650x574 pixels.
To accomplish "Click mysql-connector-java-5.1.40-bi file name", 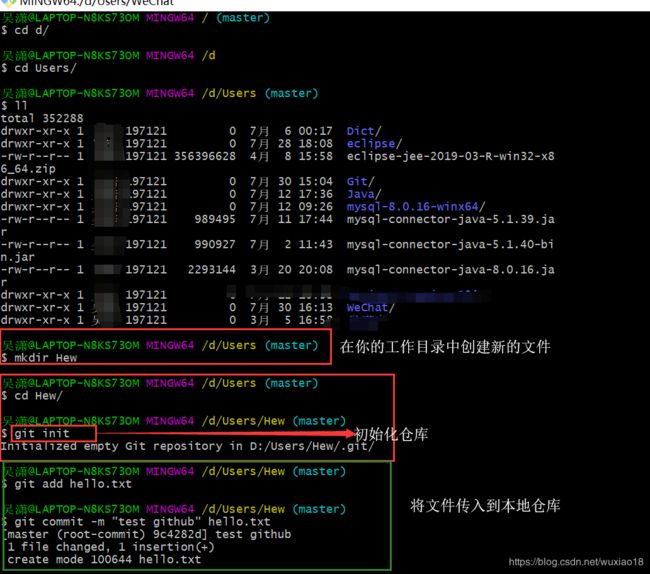I will coord(450,245).
